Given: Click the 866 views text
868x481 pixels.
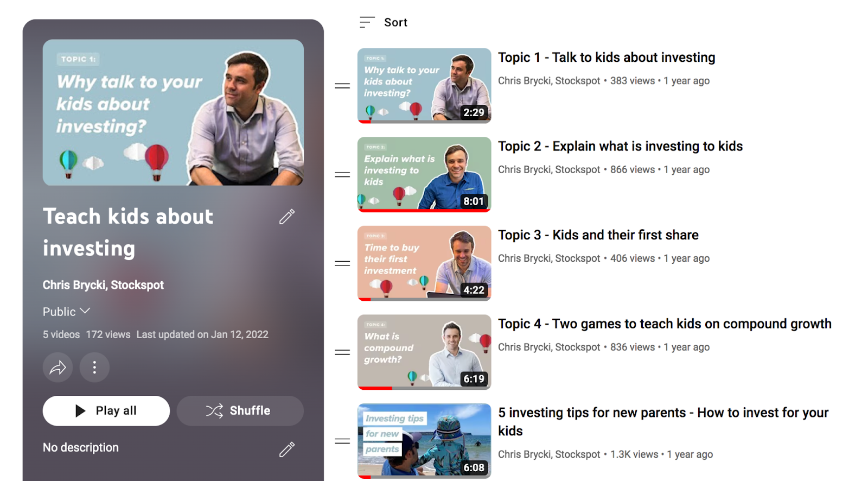Looking at the screenshot, I should point(633,170).
